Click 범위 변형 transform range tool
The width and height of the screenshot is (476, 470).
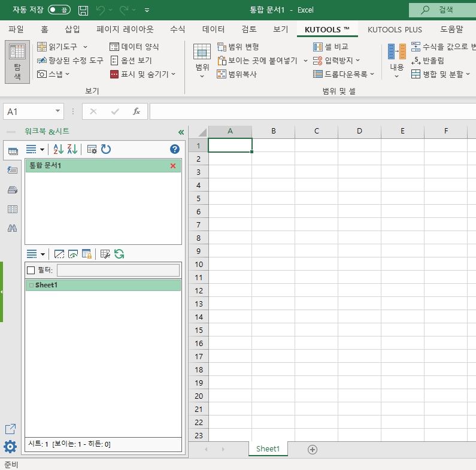(x=238, y=47)
